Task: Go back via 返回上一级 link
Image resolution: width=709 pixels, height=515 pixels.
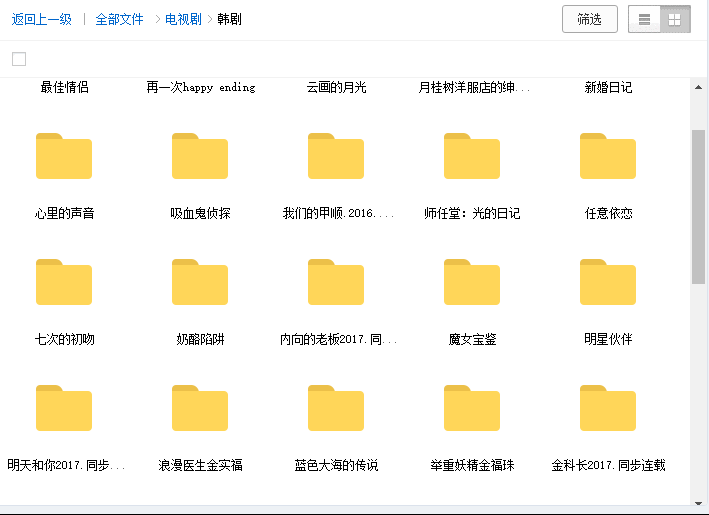Action: 42,19
